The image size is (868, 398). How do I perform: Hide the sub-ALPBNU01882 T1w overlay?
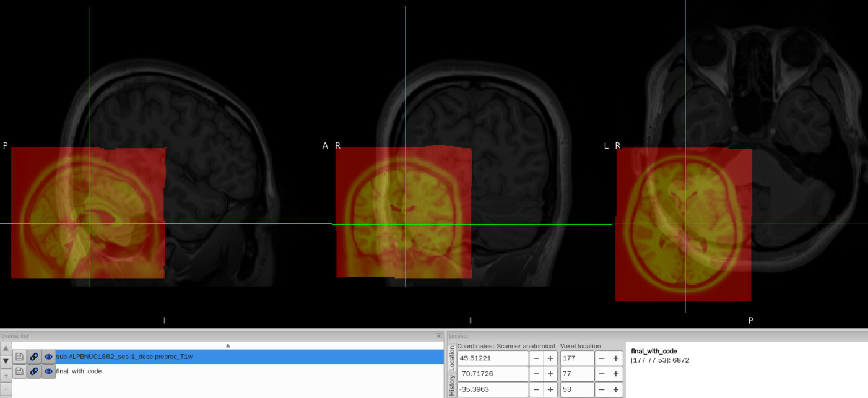48,357
